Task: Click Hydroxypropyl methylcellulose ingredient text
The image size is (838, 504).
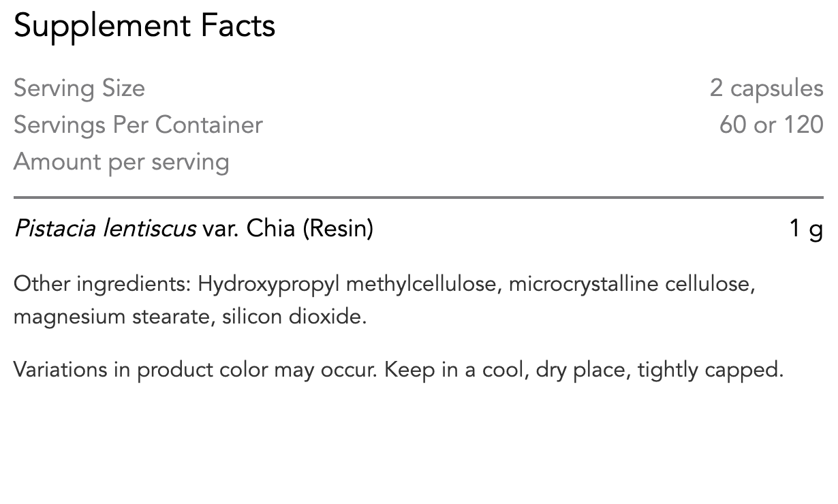Action: (x=347, y=284)
